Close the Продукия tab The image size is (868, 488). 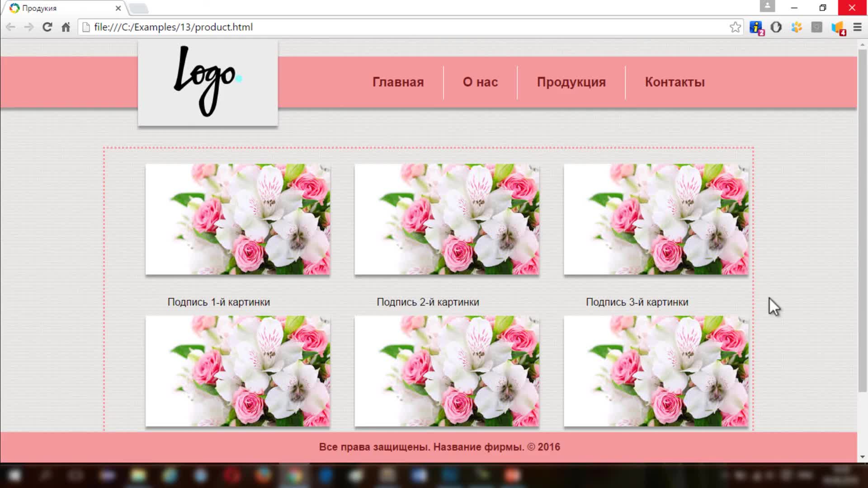pyautogui.click(x=118, y=8)
